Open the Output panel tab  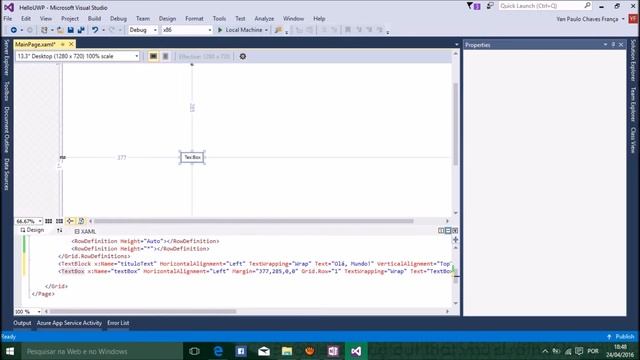(x=22, y=323)
